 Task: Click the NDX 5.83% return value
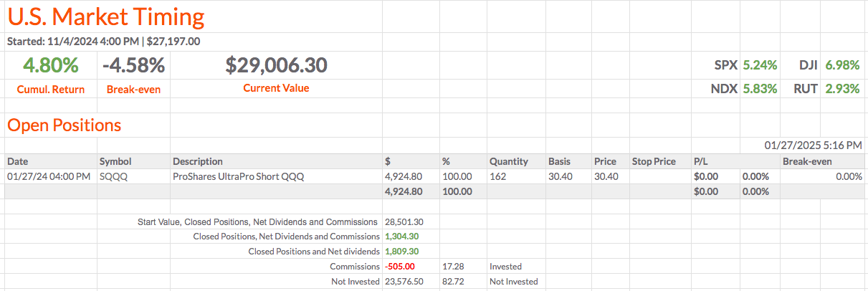pyautogui.click(x=760, y=90)
